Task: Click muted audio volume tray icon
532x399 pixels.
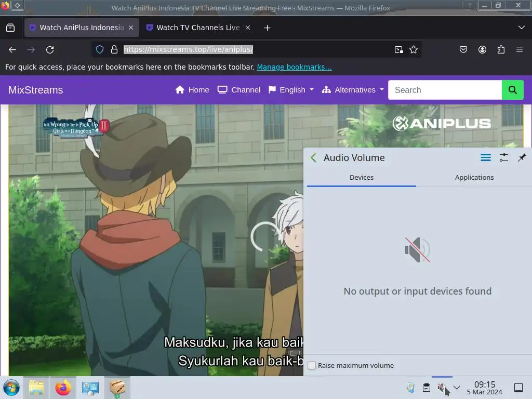Action: click(x=442, y=388)
